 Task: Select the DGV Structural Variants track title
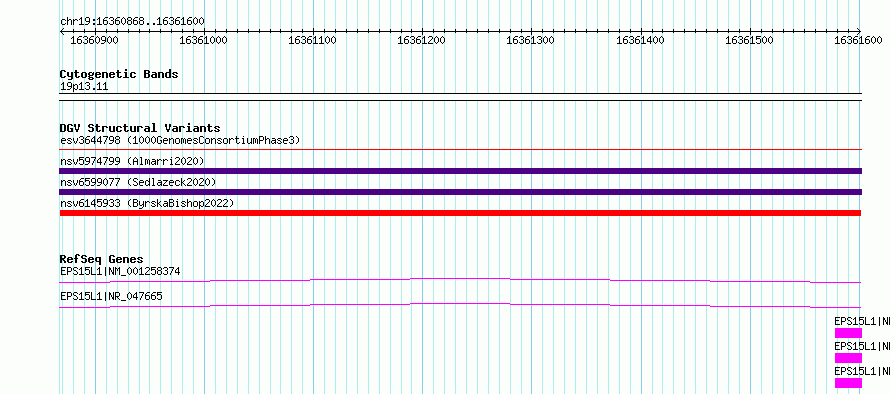click(x=140, y=128)
